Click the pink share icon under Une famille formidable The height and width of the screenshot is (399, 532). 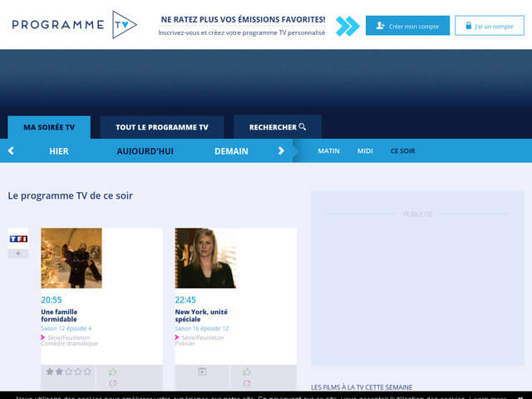pos(113,383)
